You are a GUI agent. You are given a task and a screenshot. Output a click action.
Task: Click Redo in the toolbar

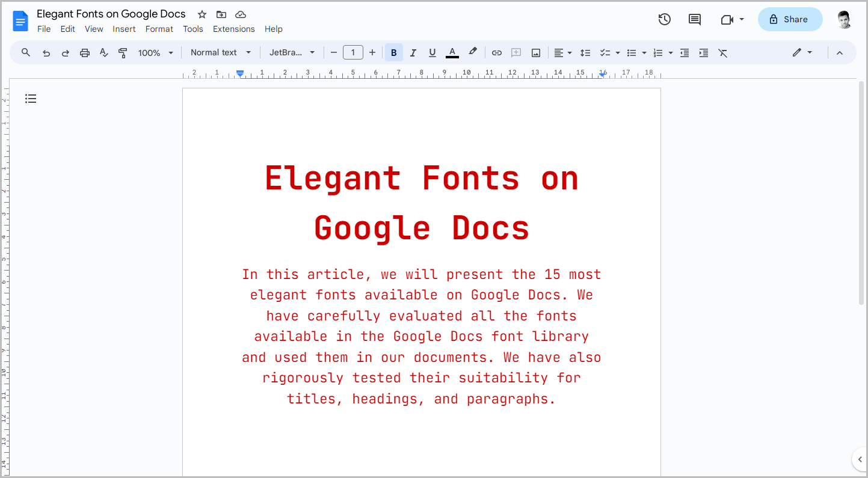pos(65,52)
